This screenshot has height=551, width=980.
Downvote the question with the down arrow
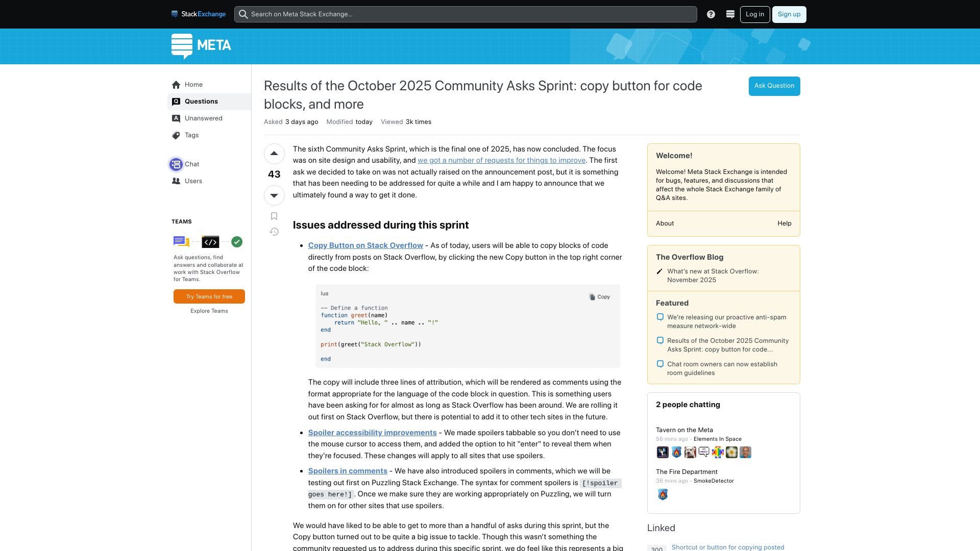[274, 195]
